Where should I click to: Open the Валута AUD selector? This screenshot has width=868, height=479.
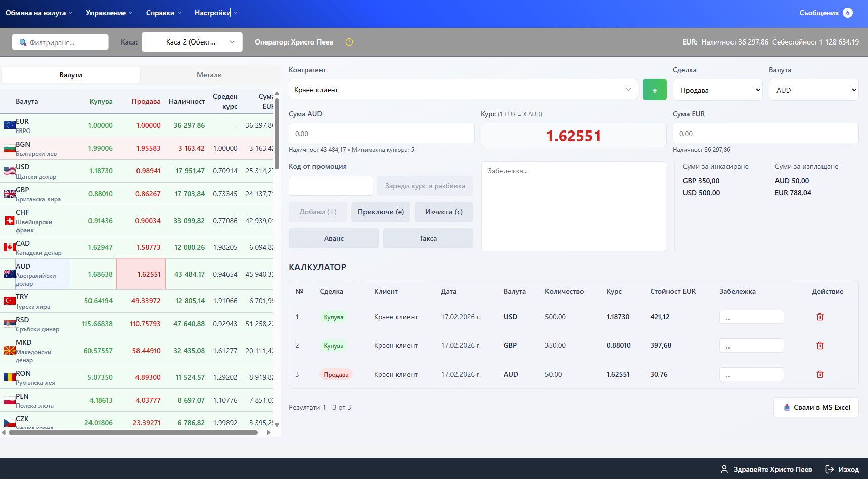tap(813, 90)
